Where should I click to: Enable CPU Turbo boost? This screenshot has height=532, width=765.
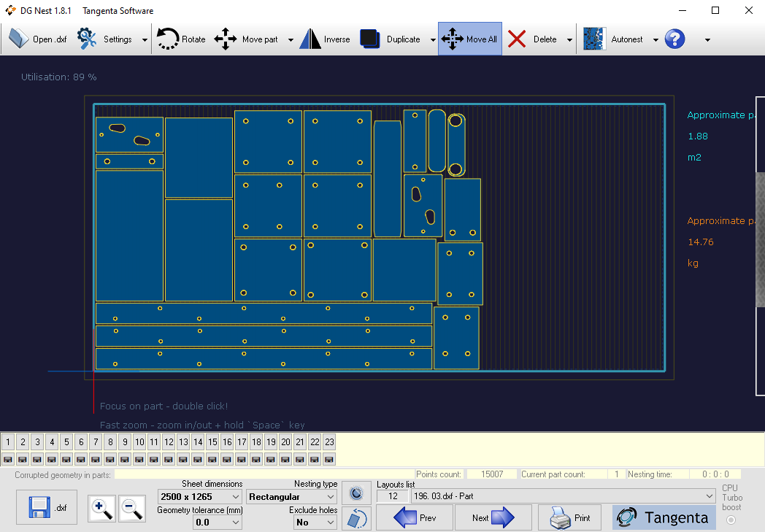point(731,519)
